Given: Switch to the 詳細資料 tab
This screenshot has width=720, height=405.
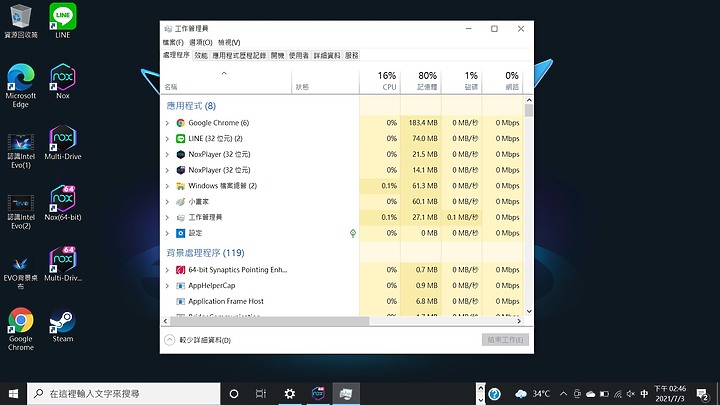Looking at the screenshot, I should coord(326,56).
